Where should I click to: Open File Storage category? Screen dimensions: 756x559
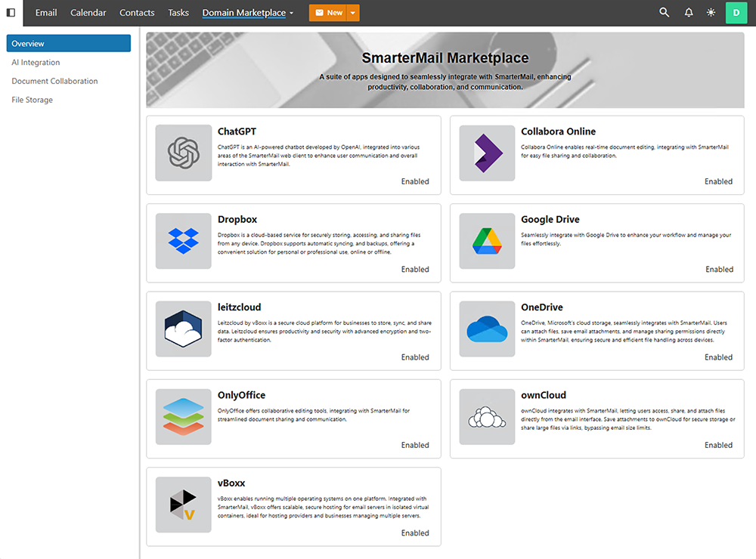point(33,100)
